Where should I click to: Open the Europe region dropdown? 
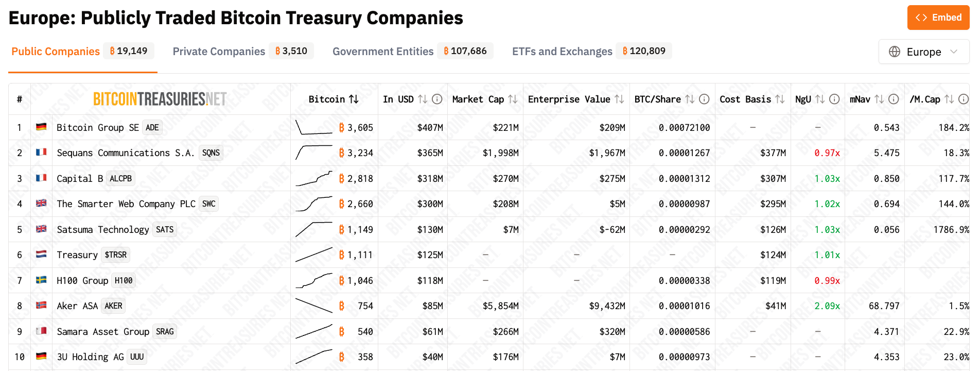click(x=924, y=52)
